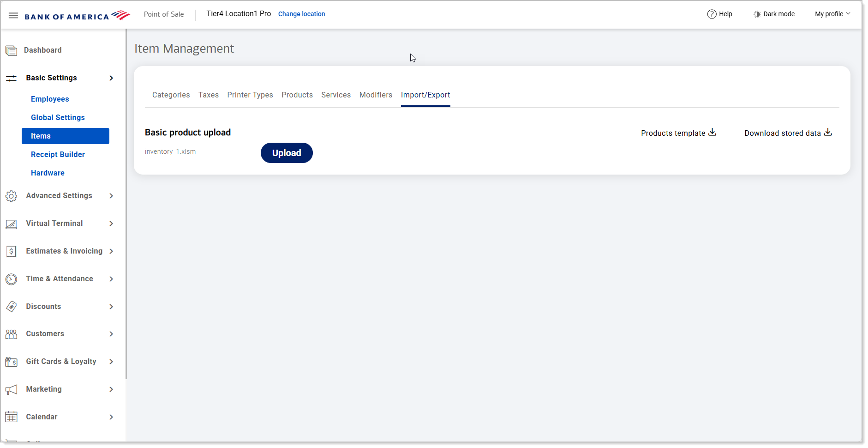
Task: Open the Employees sidebar item
Action: click(x=50, y=99)
